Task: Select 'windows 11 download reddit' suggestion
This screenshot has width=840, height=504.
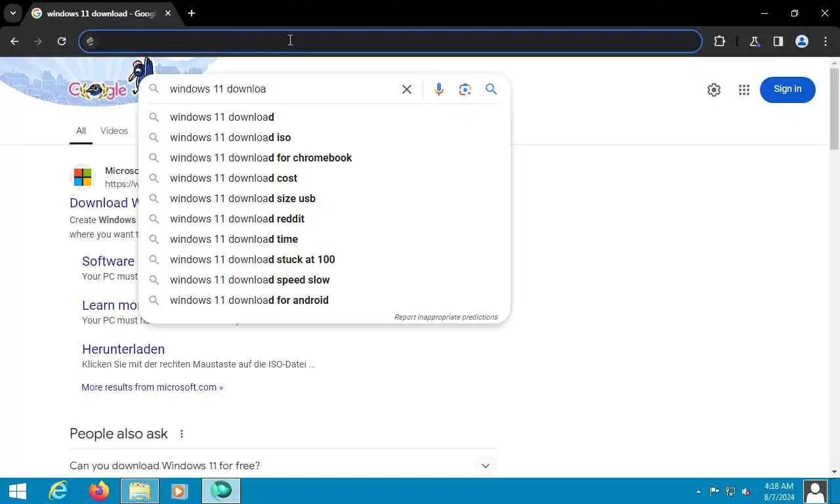Action: pos(324,219)
